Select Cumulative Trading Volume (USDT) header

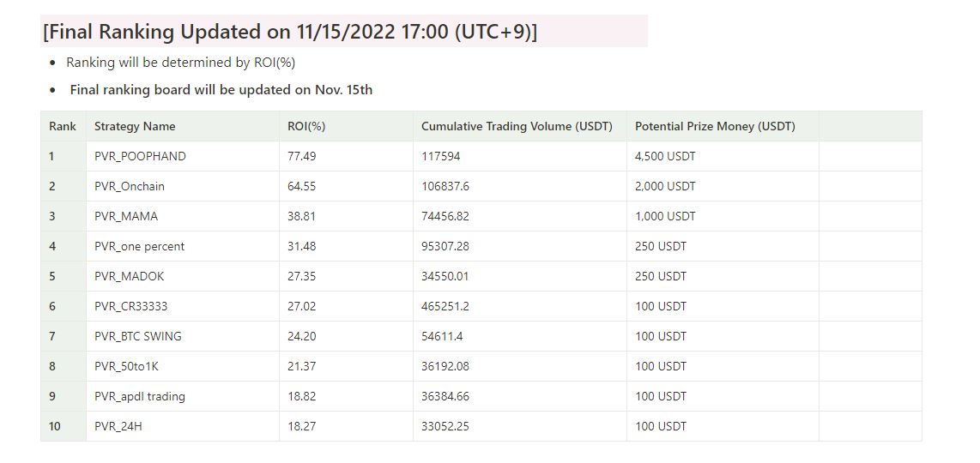coord(517,126)
